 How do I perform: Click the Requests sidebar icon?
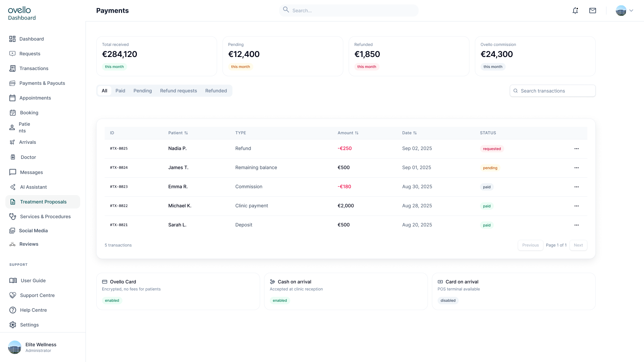[x=12, y=54]
